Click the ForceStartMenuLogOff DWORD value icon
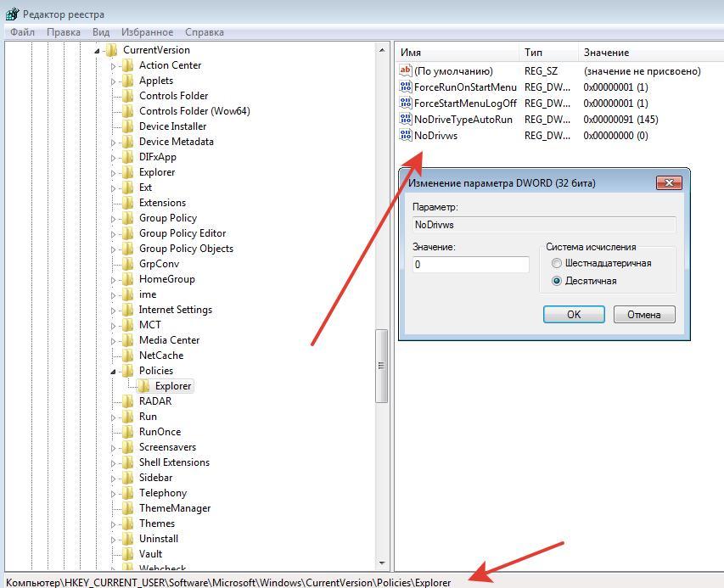The height and width of the screenshot is (588, 724). point(406,103)
